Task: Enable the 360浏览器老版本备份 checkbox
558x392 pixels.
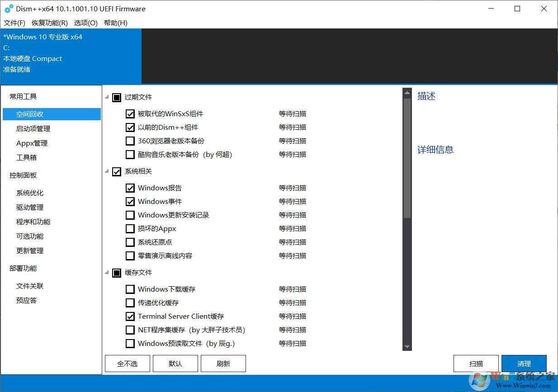Action: click(130, 141)
